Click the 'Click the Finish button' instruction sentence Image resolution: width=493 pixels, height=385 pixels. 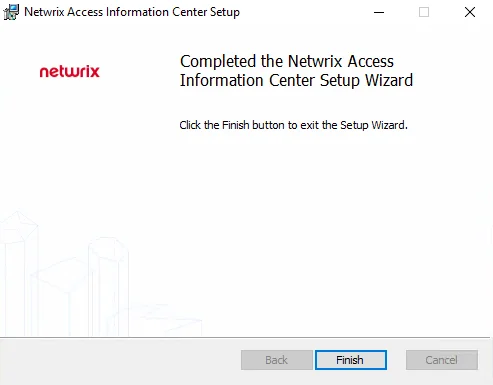293,125
